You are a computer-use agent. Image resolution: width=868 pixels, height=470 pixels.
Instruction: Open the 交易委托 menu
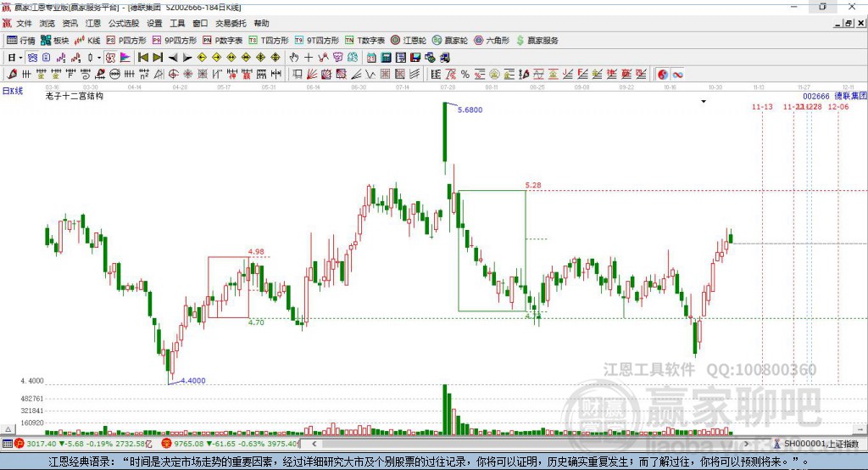click(x=231, y=23)
